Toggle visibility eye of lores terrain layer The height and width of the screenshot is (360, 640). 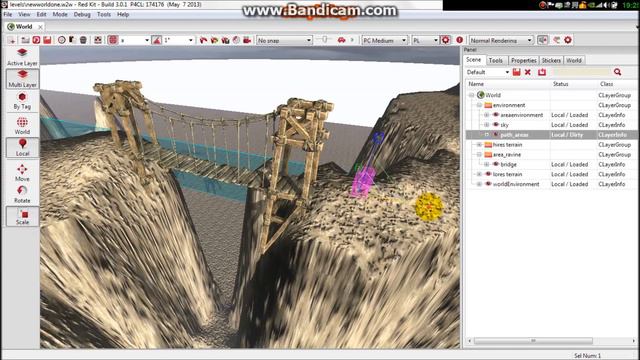click(488, 174)
